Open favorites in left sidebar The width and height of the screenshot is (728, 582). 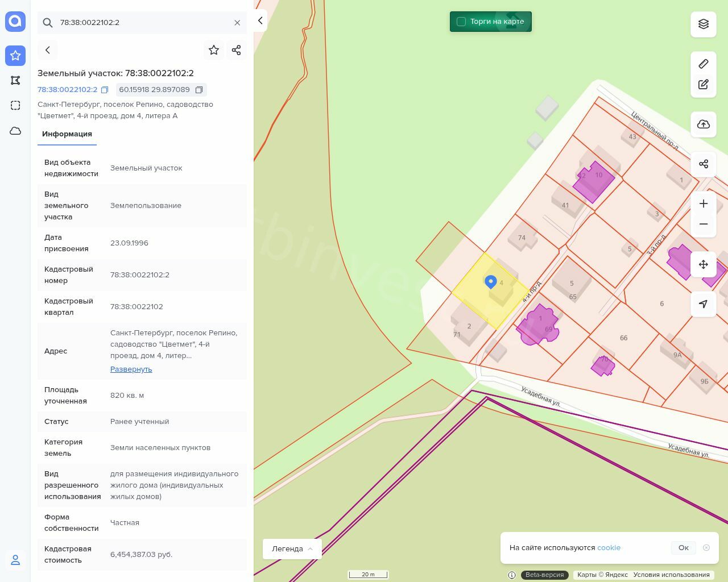click(x=15, y=55)
